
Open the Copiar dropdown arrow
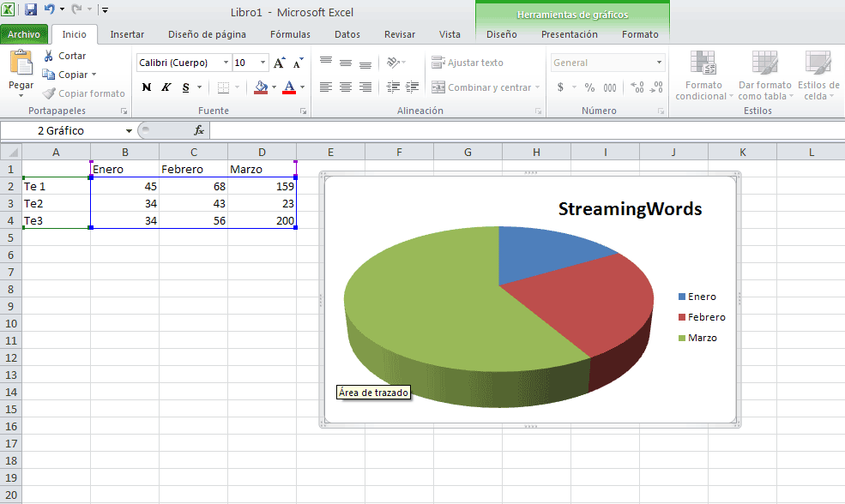pyautogui.click(x=94, y=75)
